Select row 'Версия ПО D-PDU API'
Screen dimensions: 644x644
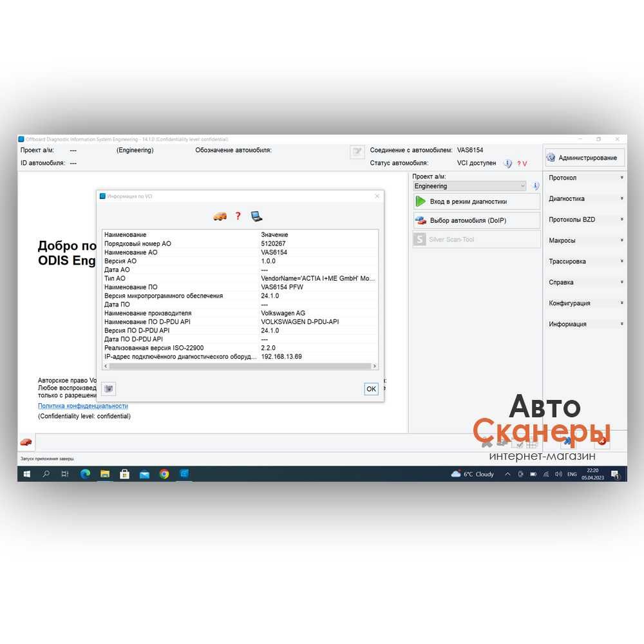tap(240, 330)
